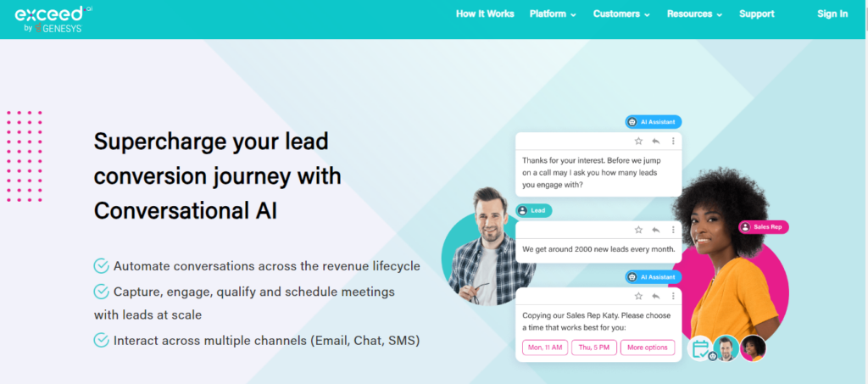The height and width of the screenshot is (384, 868).
Task: Choose the 'Mon, 11 AM' time button
Action: (544, 348)
